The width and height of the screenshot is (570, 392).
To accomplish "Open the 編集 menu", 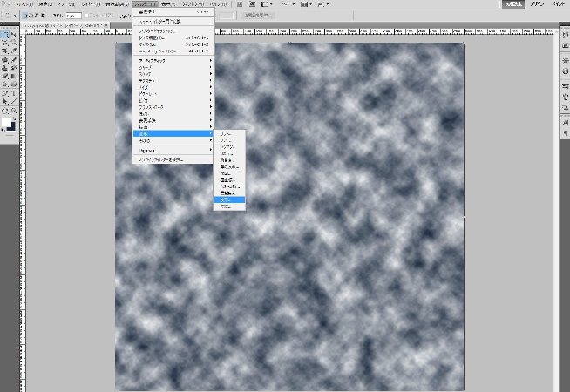I will tap(45, 4).
